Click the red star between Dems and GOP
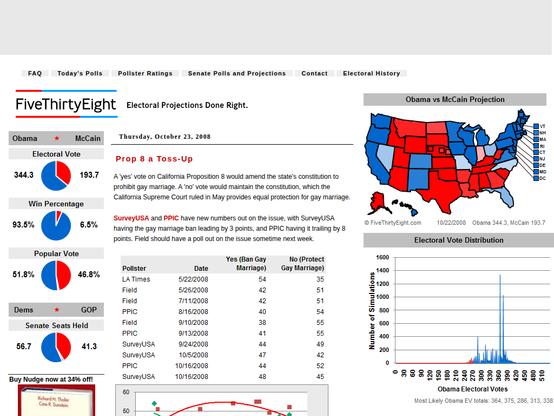This screenshot has height=416, width=554. click(x=57, y=310)
